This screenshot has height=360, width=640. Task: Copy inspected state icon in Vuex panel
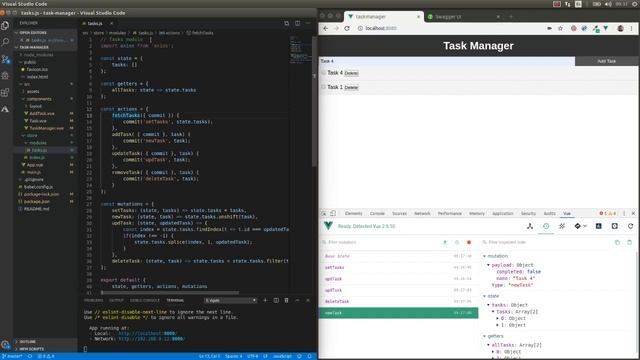[617, 242]
